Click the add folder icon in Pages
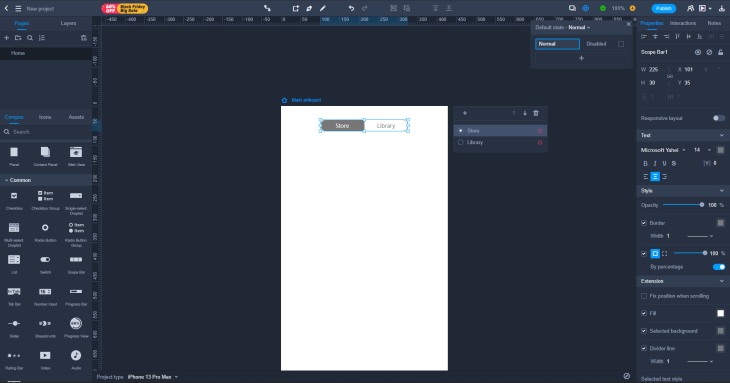Viewport: 730px width, 383px height. (18, 38)
